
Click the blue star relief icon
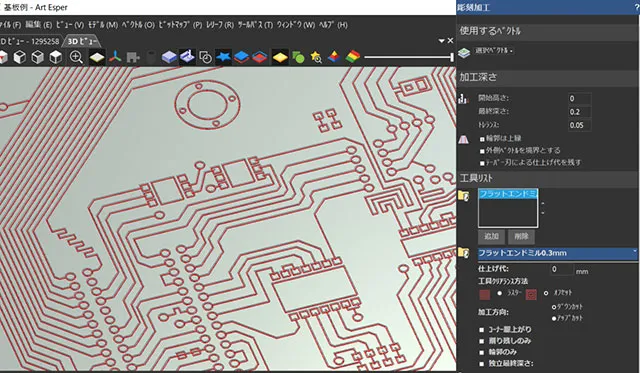[x=223, y=57]
